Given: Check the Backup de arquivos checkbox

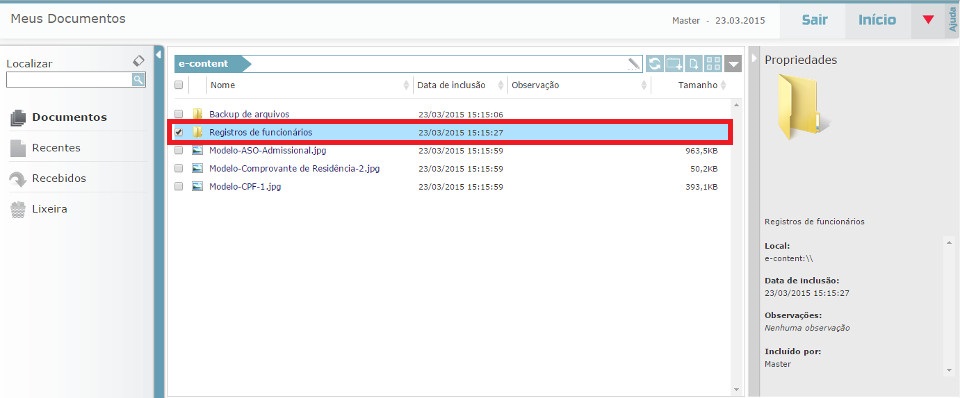Looking at the screenshot, I should click(179, 114).
